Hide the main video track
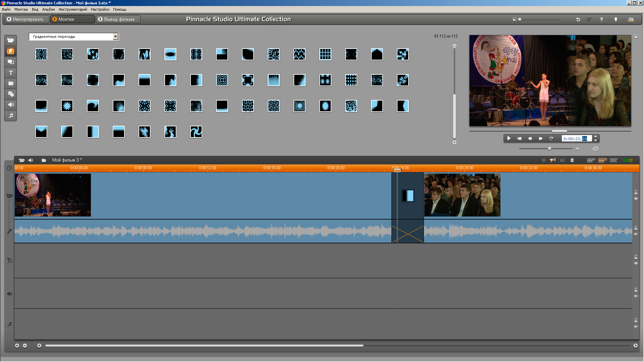This screenshot has width=644, height=362. 636,199
